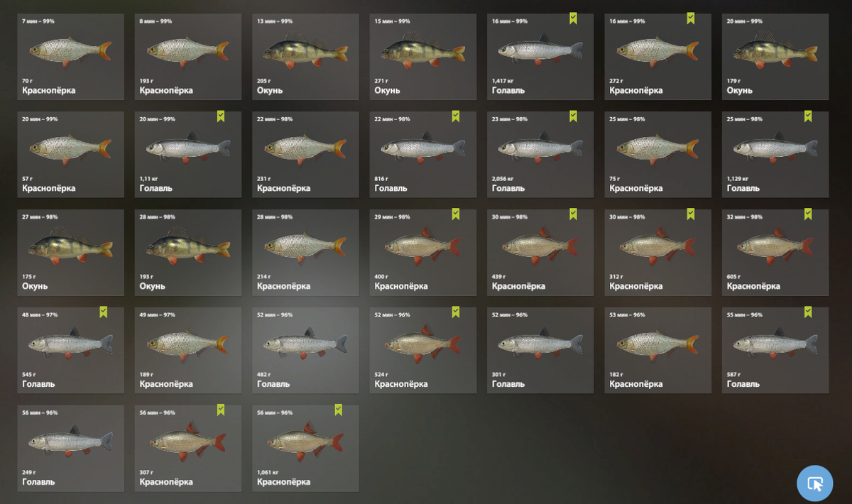This screenshot has height=504, width=852.
Task: Open the 205 г Окунь catch card
Action: pyautogui.click(x=305, y=57)
